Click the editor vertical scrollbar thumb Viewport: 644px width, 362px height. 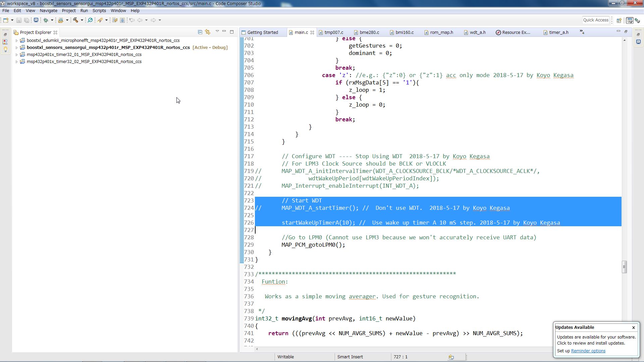pos(624,267)
